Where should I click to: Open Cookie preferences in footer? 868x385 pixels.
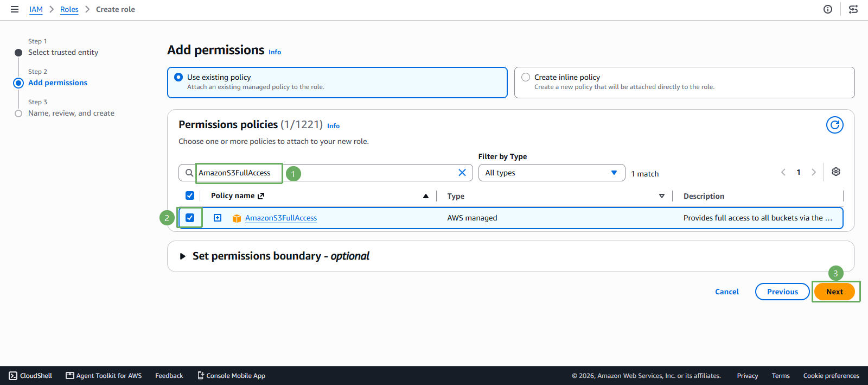tap(831, 376)
